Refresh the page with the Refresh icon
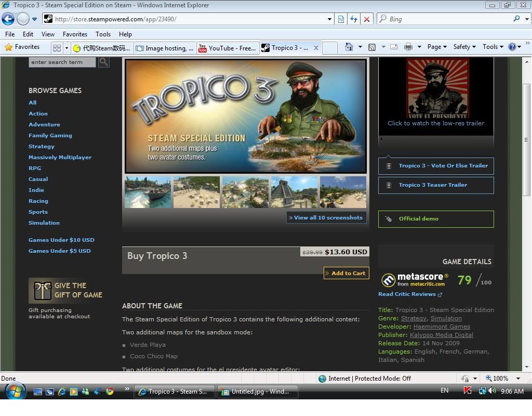532x416 pixels. (x=354, y=19)
